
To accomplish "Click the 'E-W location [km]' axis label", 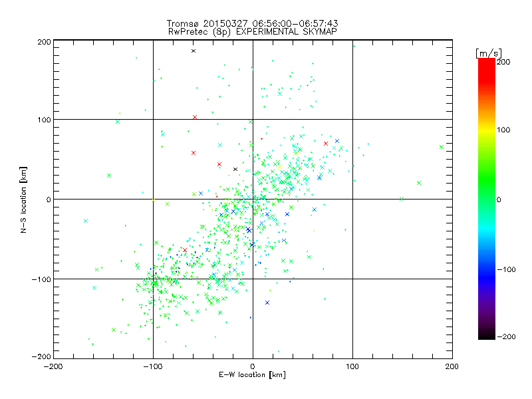I will pos(252,374).
